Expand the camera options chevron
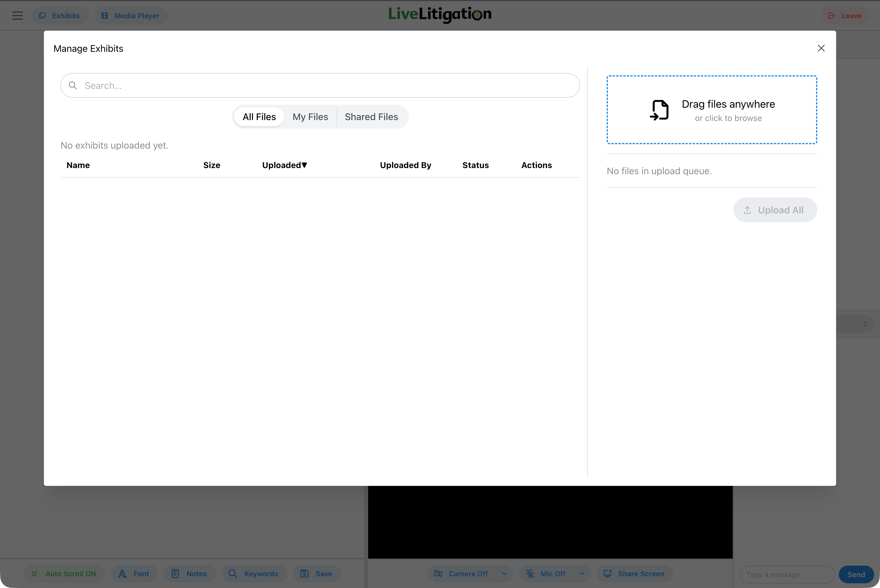The width and height of the screenshot is (880, 588). [504, 573]
